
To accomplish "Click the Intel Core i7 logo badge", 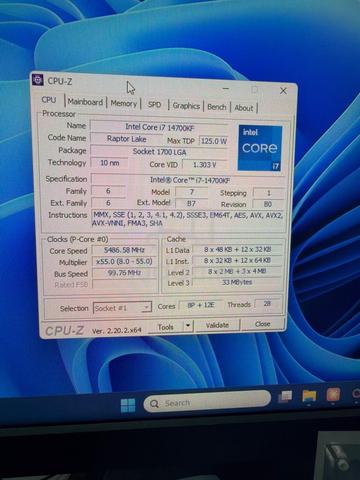I will tap(260, 148).
